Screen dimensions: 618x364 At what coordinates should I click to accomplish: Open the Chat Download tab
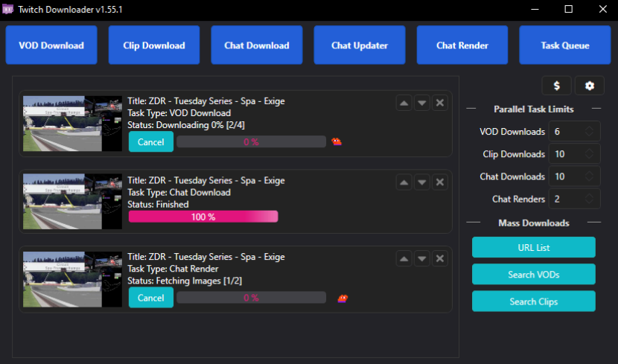coord(257,45)
